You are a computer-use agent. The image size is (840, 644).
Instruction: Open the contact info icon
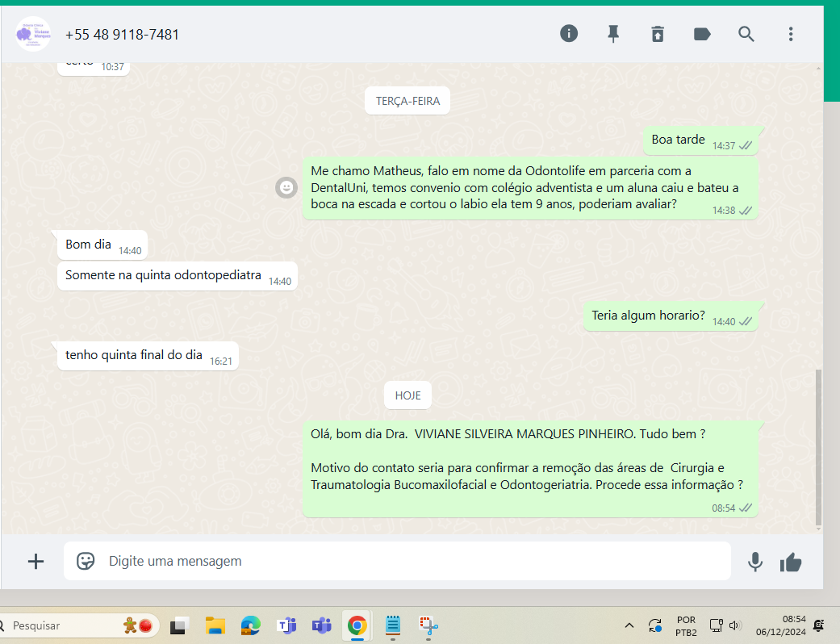[x=568, y=34]
